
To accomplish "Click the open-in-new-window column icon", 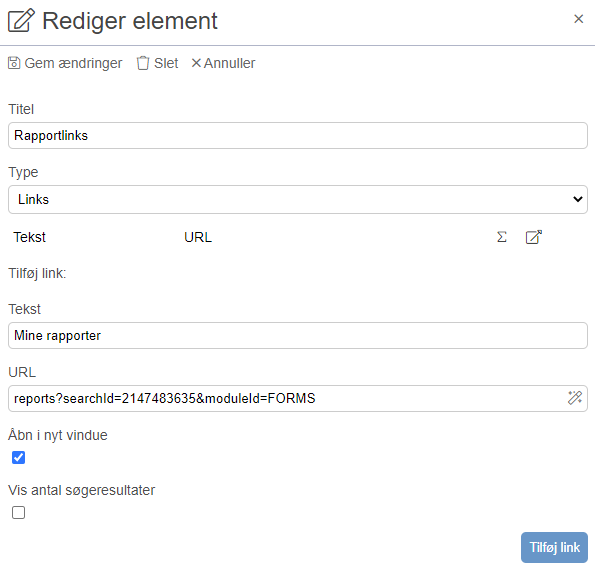I will point(534,237).
